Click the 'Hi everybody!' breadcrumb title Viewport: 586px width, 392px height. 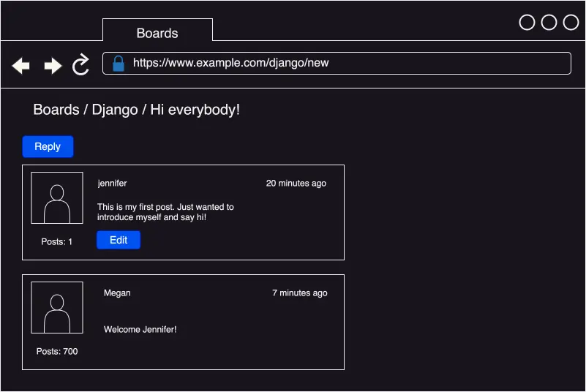(x=195, y=110)
